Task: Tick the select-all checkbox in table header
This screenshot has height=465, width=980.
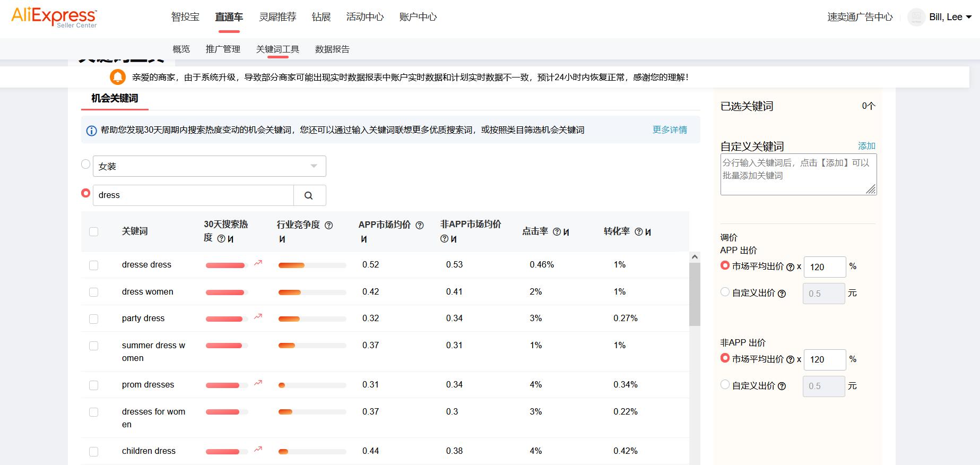Action: [x=94, y=231]
